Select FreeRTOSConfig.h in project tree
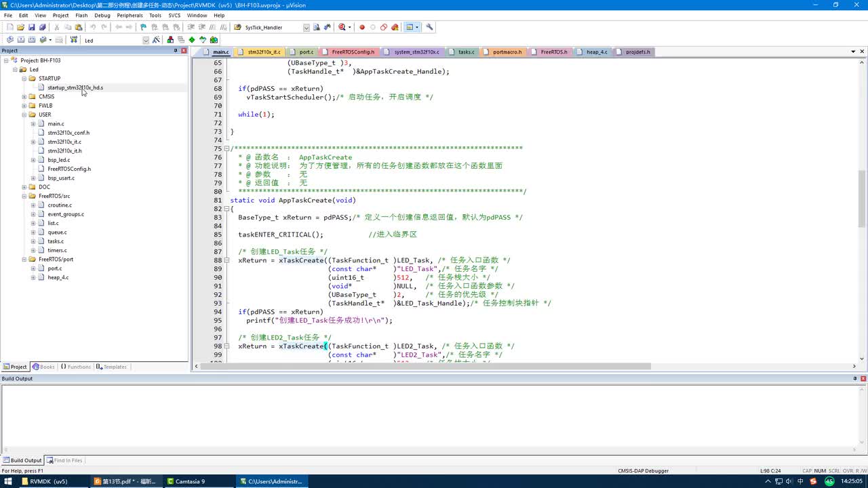Image resolution: width=868 pixels, height=488 pixels. click(69, 169)
